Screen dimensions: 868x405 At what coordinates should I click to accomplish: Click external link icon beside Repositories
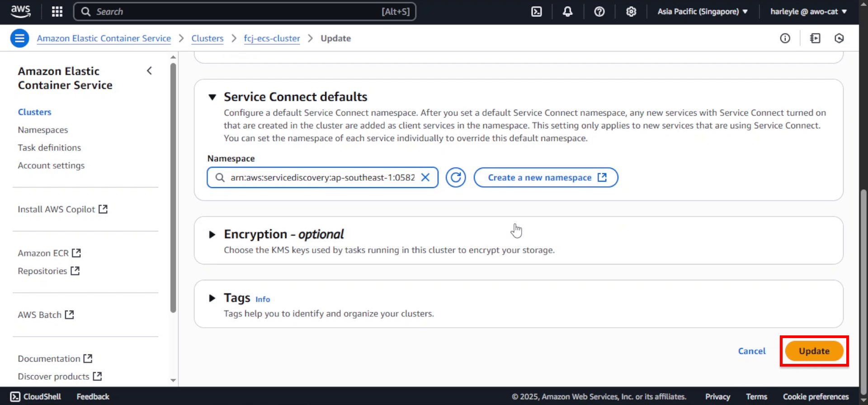[x=75, y=271]
